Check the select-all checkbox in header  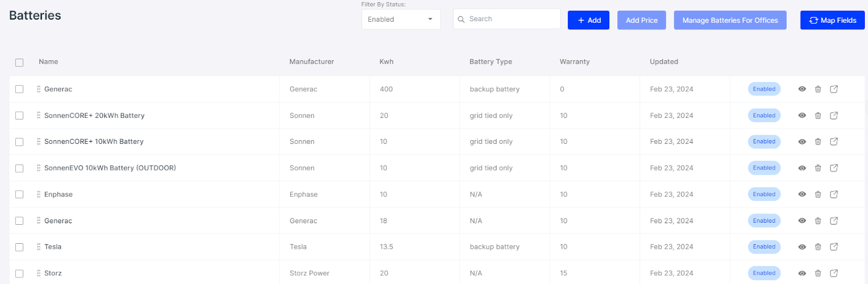point(20,62)
